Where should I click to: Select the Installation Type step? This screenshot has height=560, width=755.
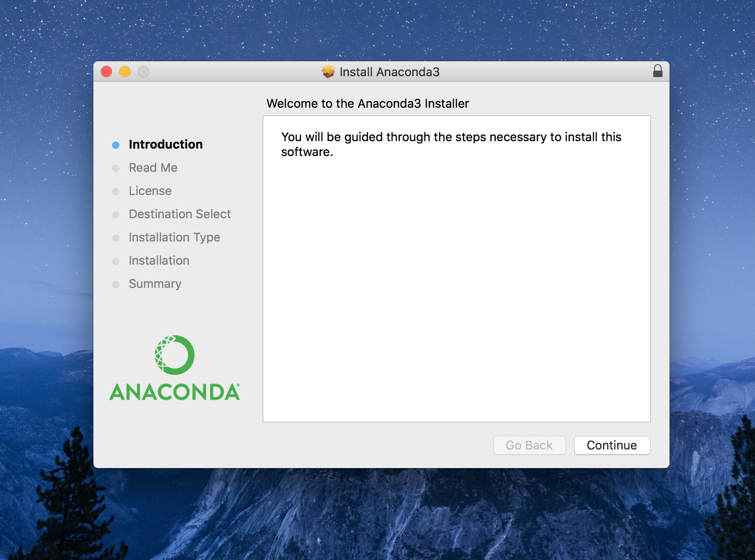174,237
